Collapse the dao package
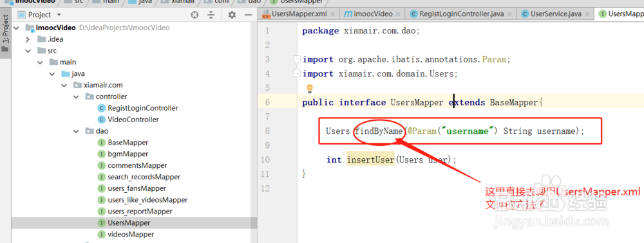Image resolution: width=644 pixels, height=243 pixels. pos(76,131)
